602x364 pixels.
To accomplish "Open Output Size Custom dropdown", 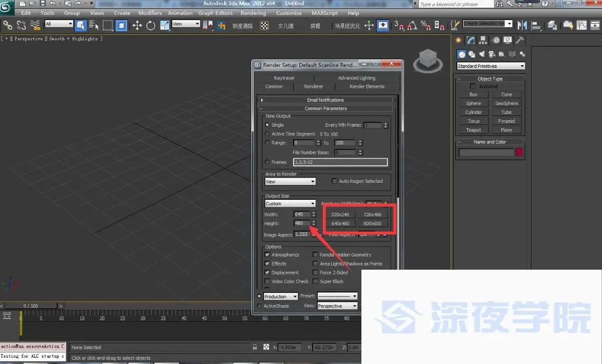I will click(290, 203).
